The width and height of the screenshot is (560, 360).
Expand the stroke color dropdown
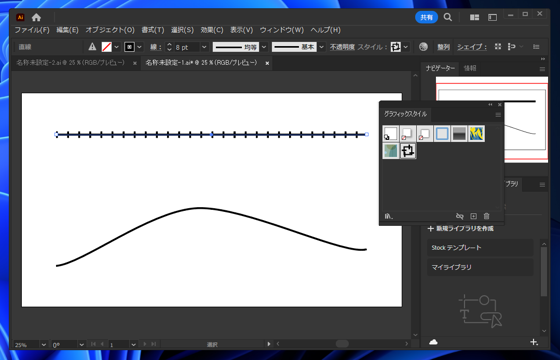coord(139,47)
